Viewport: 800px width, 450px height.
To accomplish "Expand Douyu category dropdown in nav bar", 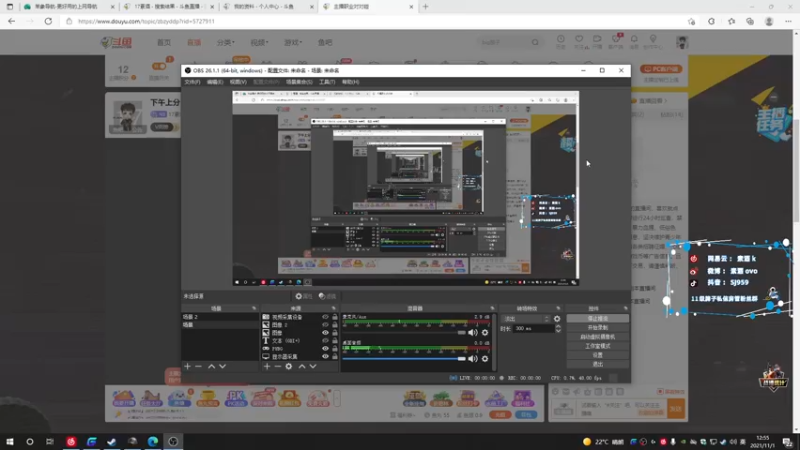I will coord(225,42).
